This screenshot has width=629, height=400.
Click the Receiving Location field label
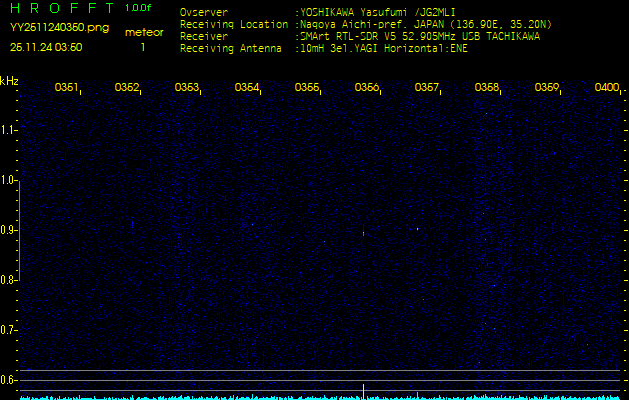[x=234, y=25]
